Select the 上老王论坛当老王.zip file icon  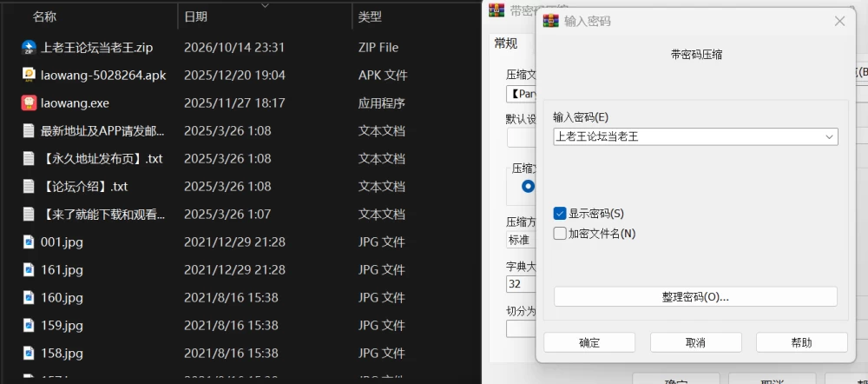[29, 48]
